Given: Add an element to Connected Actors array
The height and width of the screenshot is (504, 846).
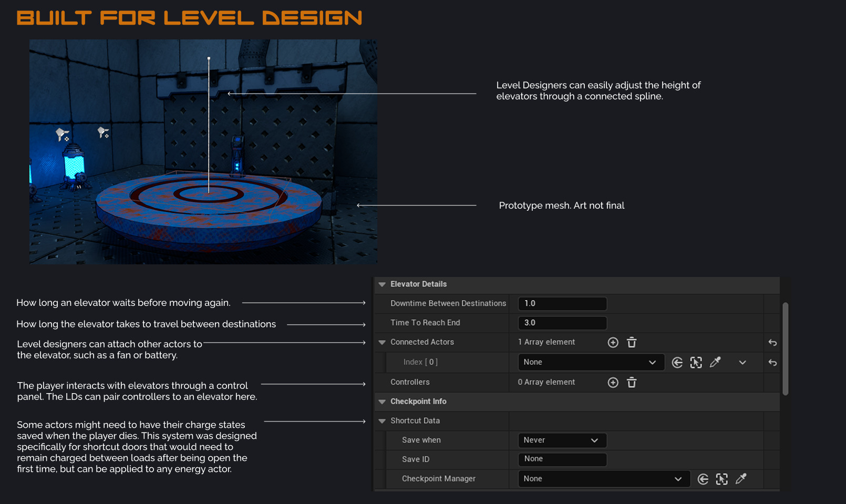Looking at the screenshot, I should pos(613,343).
